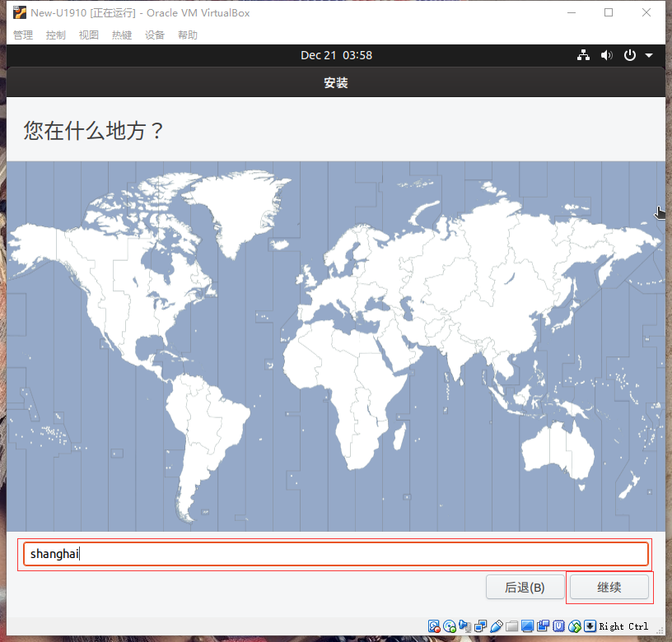
Task: Open the 控制 menu
Action: 56,35
